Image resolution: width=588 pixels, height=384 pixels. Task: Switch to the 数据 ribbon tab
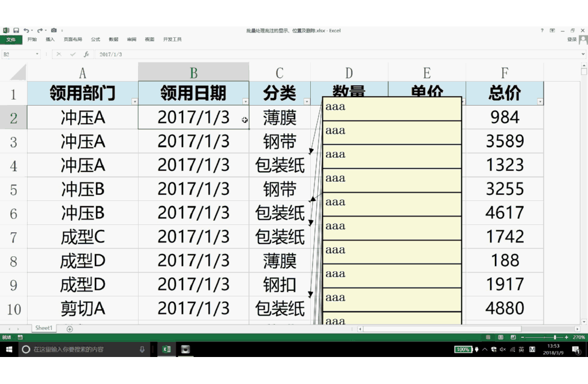pyautogui.click(x=113, y=40)
